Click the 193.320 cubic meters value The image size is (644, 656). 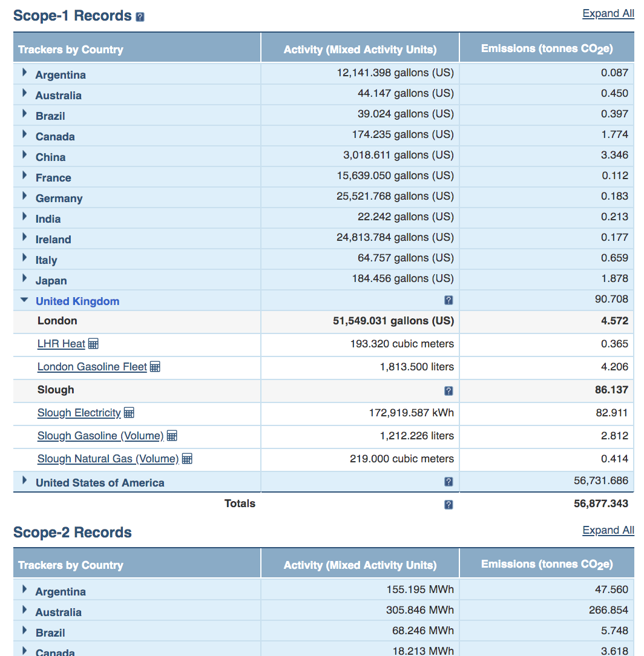(402, 344)
